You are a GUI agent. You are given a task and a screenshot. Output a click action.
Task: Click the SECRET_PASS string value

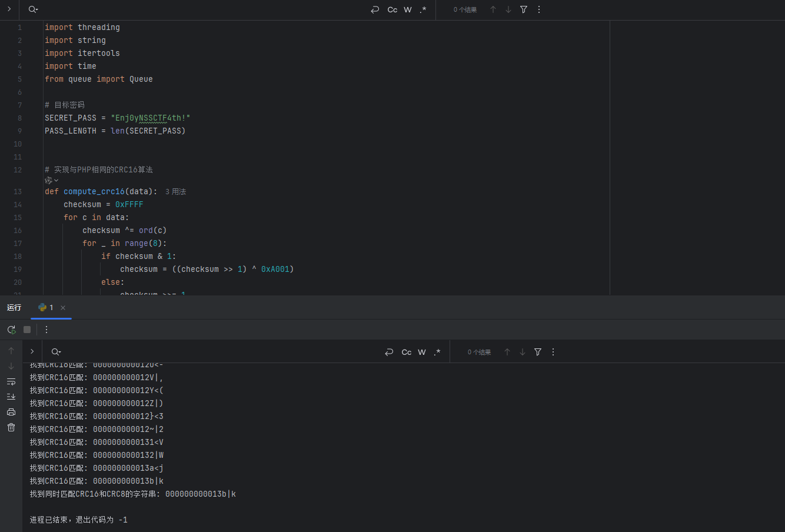coord(151,118)
